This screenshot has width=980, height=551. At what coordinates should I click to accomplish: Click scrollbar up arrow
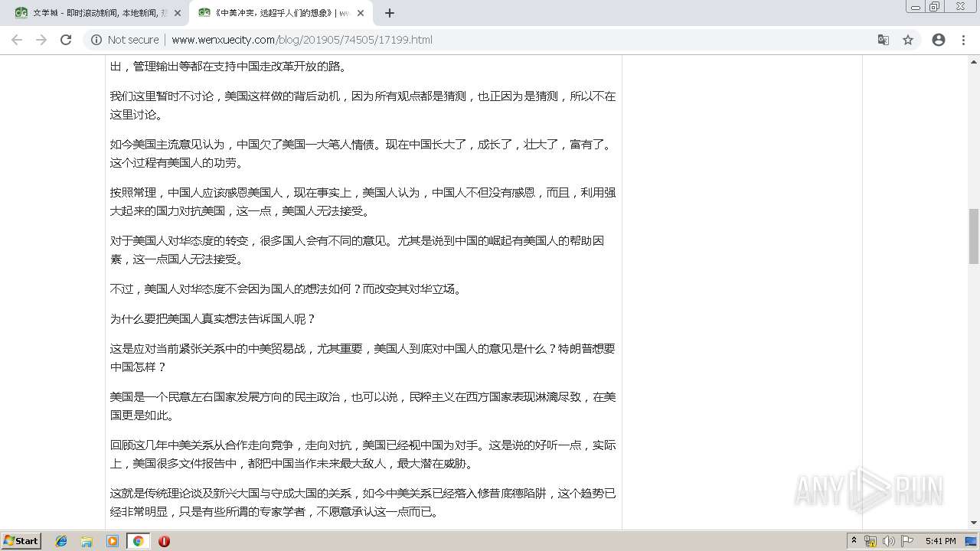(974, 60)
